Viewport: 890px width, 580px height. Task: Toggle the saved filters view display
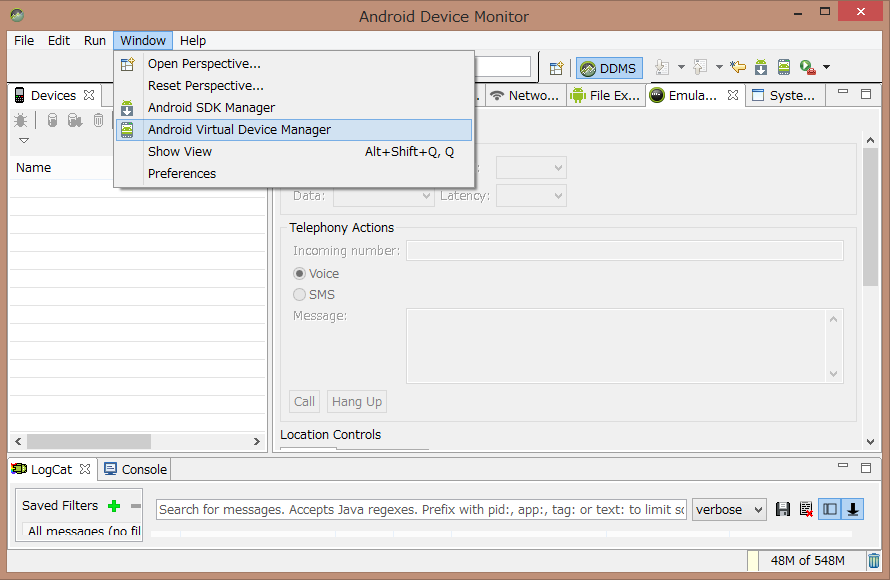point(830,509)
